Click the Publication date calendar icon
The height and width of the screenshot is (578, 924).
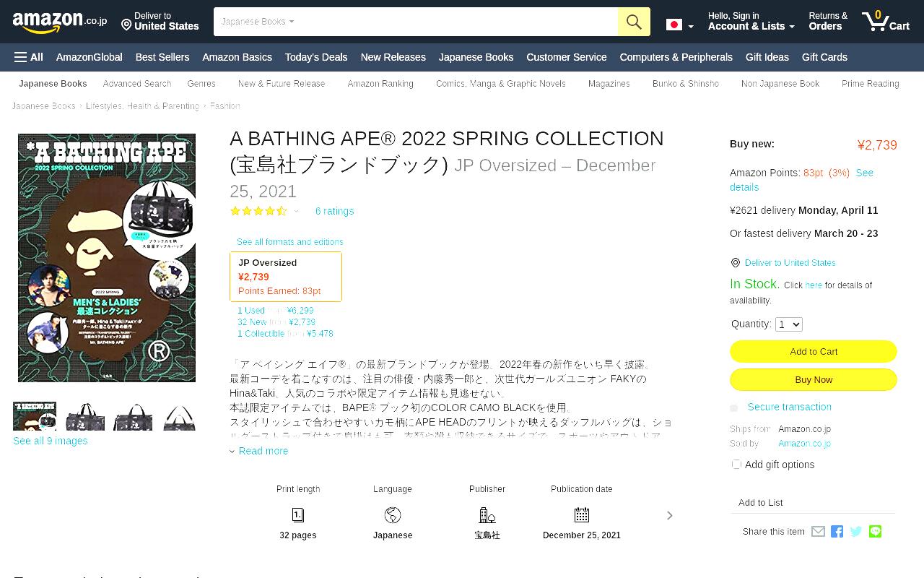(x=582, y=515)
